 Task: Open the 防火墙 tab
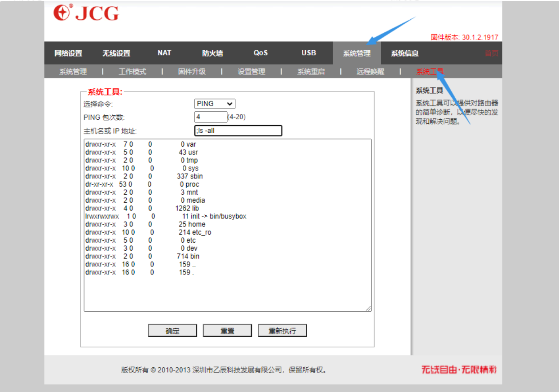[x=212, y=53]
